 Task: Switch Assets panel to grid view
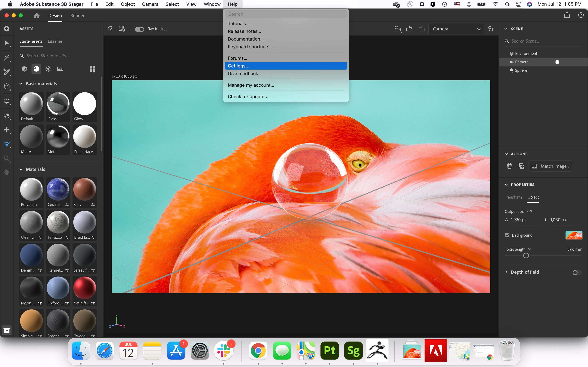92,69
